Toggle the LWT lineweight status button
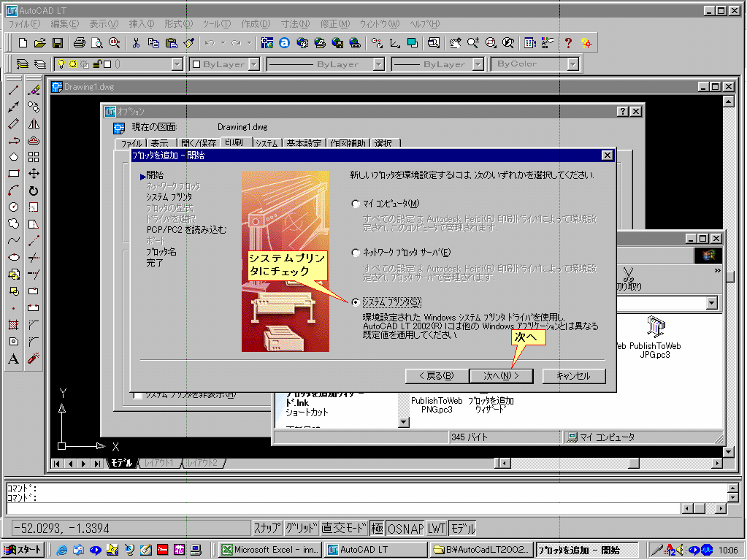 (x=437, y=528)
